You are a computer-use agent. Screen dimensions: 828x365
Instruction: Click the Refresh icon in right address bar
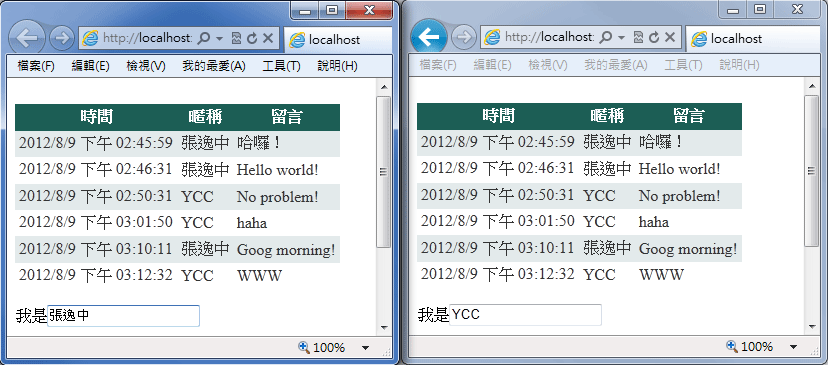click(654, 37)
